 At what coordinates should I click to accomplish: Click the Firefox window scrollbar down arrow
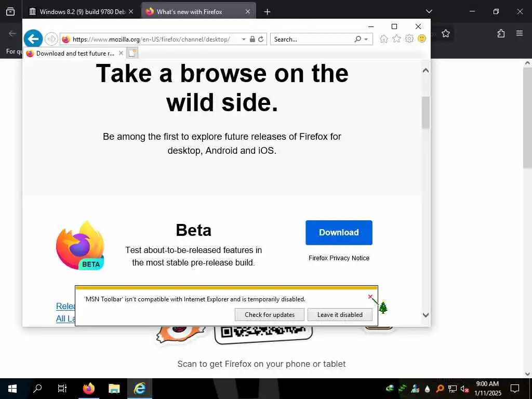(528, 374)
